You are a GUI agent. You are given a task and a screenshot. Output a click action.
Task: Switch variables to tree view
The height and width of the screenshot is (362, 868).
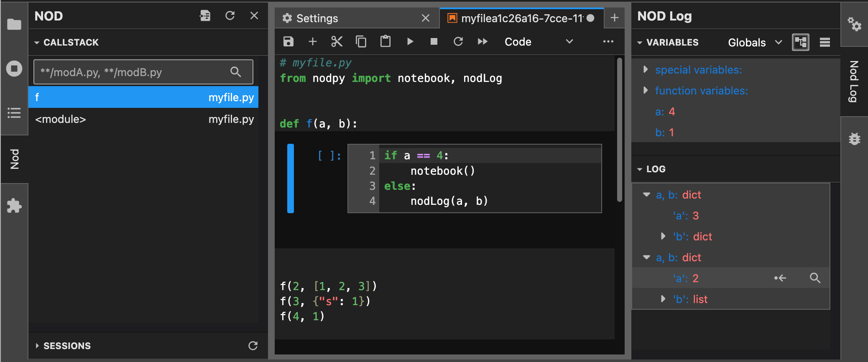point(801,42)
